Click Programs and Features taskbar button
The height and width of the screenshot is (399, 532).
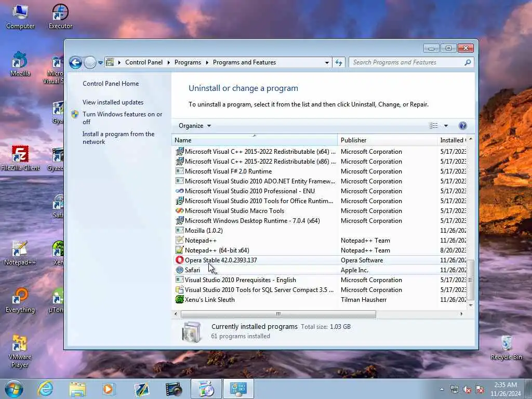tap(238, 389)
